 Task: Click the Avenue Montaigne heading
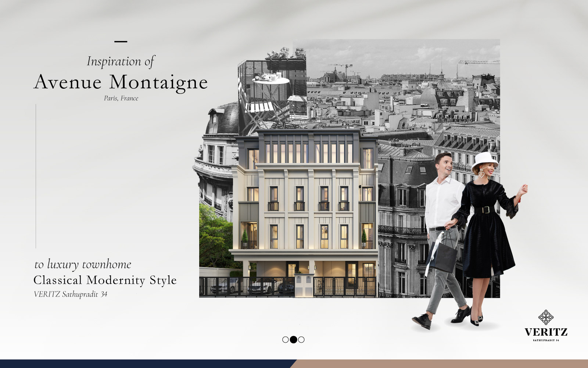[121, 82]
